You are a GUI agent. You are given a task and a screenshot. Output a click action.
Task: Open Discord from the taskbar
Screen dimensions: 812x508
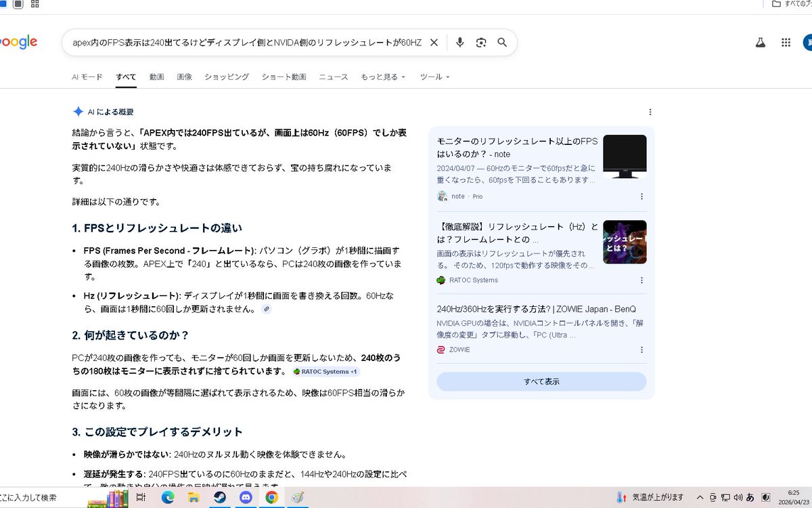(x=246, y=497)
